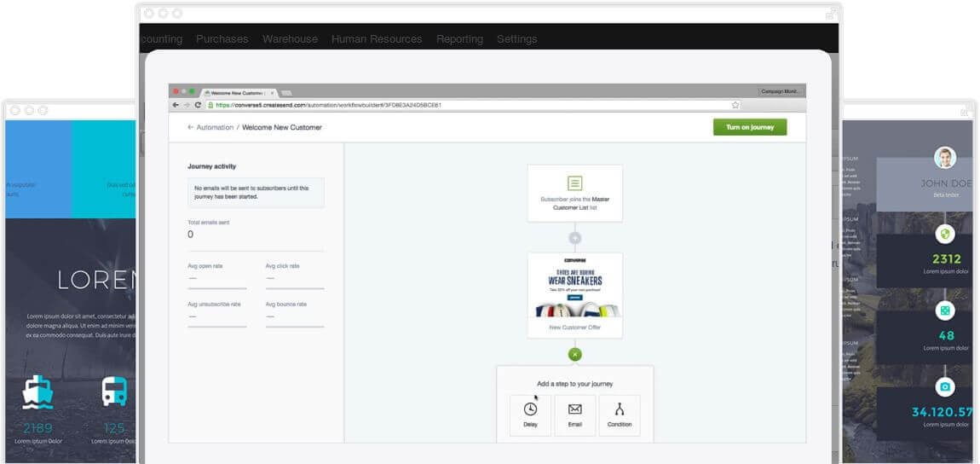Open the Purchases menu
980x464 pixels.
point(222,39)
